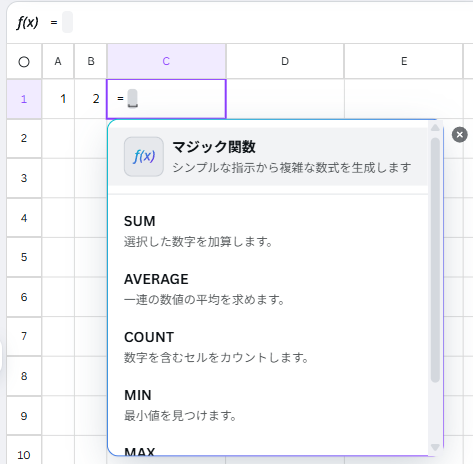Image resolution: width=473 pixels, height=464 pixels.
Task: Click the select-all circle in grid corner
Action: (x=24, y=62)
